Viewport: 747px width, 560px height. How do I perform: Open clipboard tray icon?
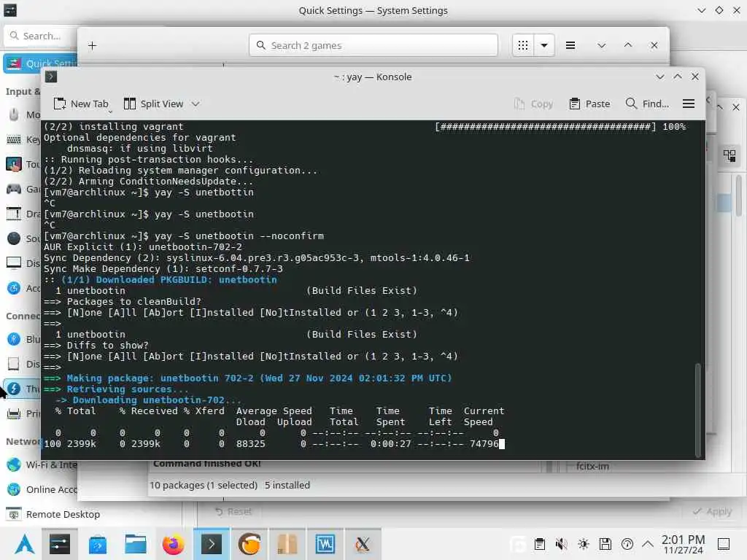point(539,544)
